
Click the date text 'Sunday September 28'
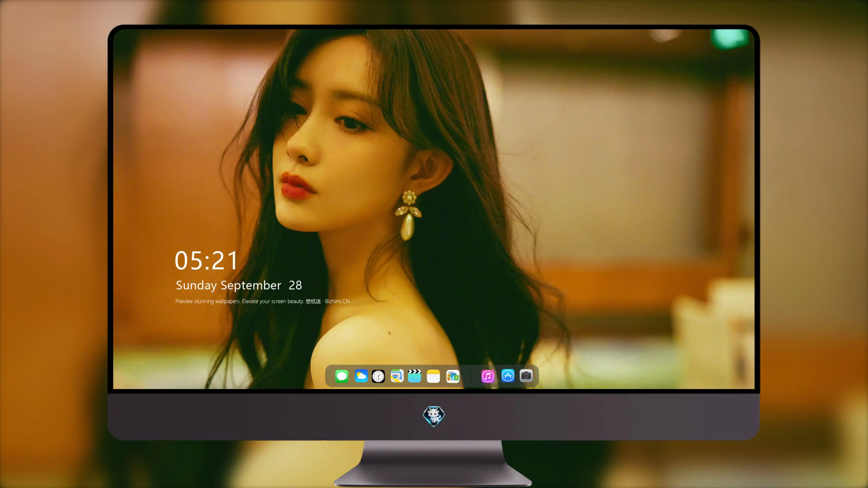point(239,285)
